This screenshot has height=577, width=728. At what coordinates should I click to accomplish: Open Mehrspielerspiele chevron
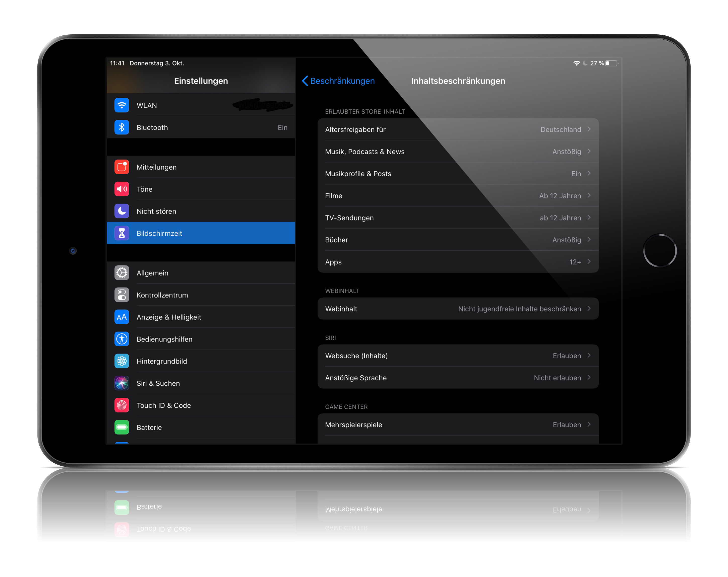tap(589, 424)
